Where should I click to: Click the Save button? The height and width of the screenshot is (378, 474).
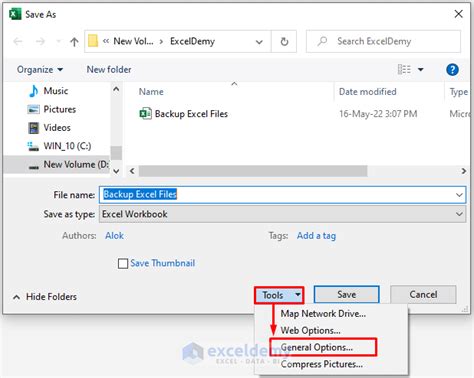(x=346, y=294)
